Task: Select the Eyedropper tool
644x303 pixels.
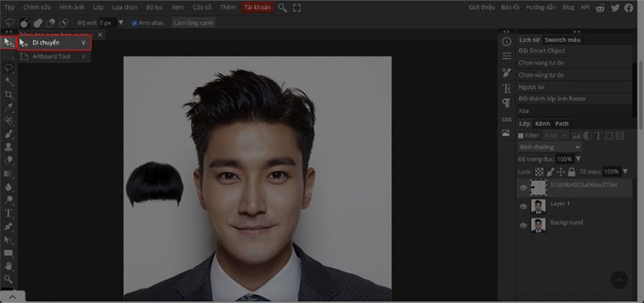Action: pos(8,107)
